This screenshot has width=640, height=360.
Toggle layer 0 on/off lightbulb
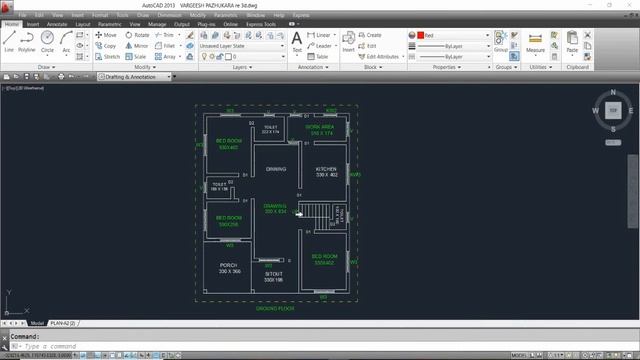(204, 57)
